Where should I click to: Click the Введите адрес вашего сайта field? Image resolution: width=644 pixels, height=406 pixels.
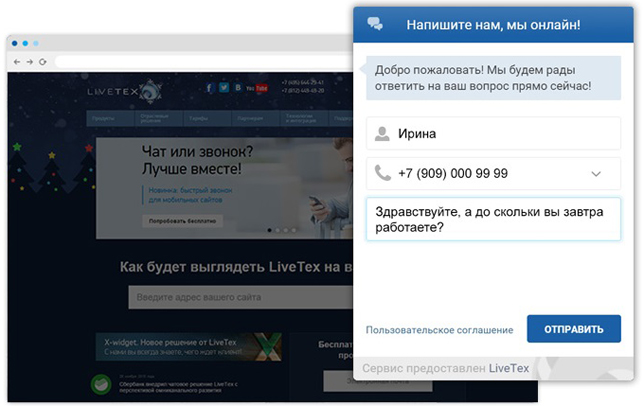coord(241,297)
